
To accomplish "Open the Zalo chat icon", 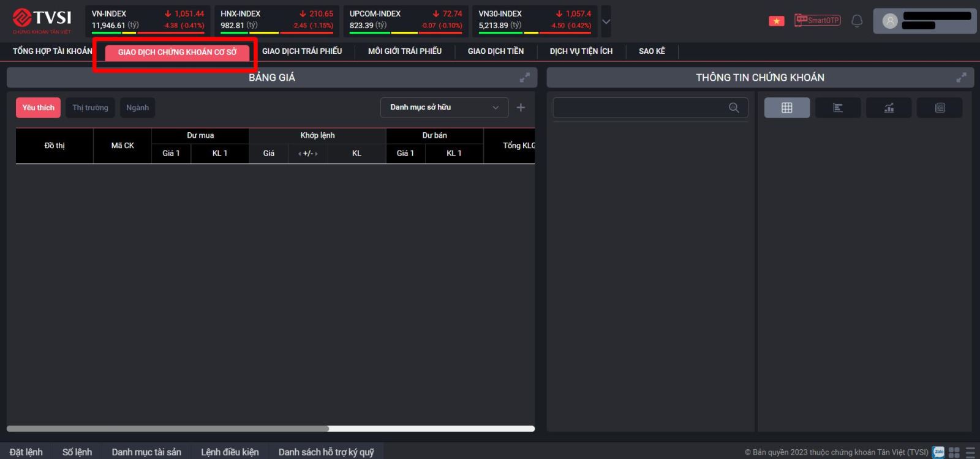I will coord(938,452).
